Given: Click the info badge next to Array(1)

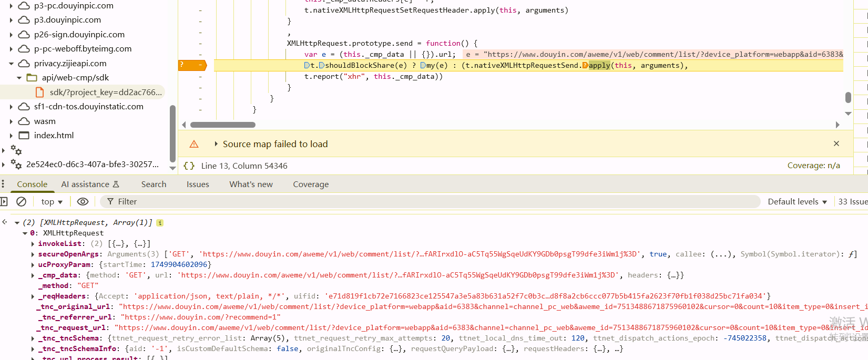Looking at the screenshot, I should [x=160, y=223].
